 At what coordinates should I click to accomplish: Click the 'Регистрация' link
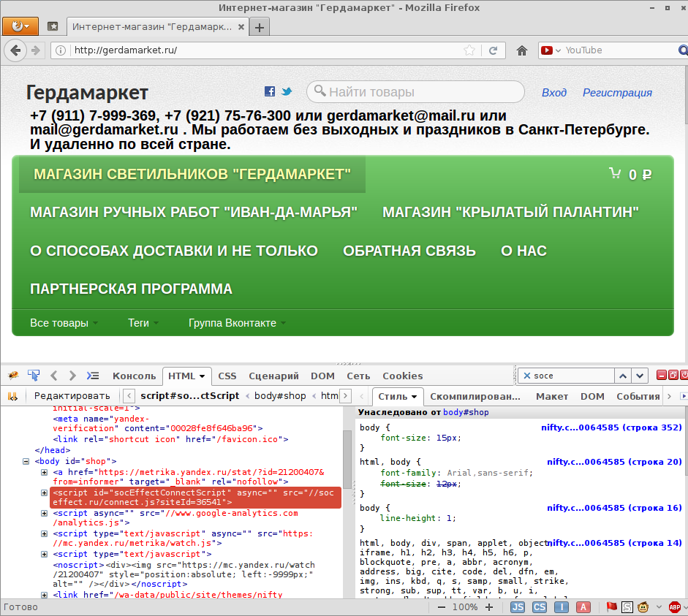617,93
